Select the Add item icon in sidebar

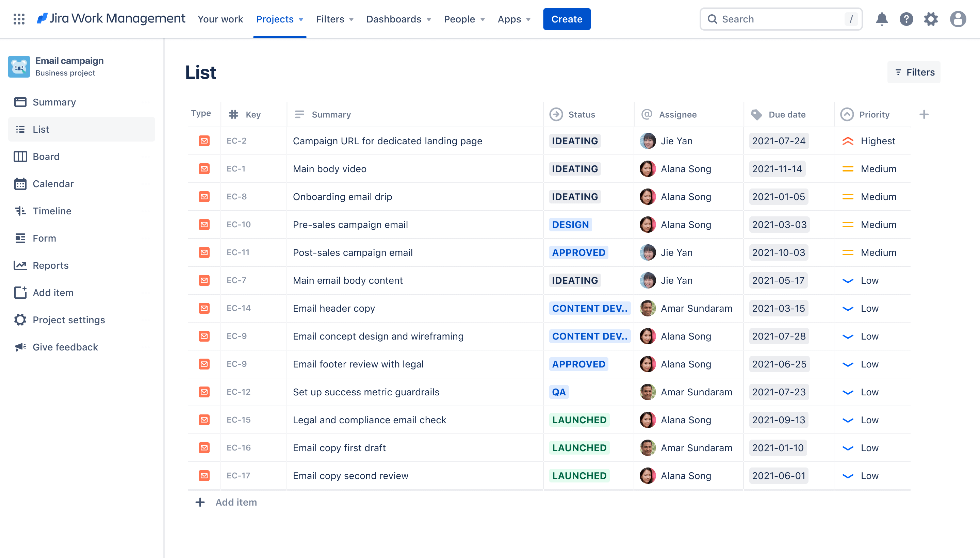coord(19,292)
